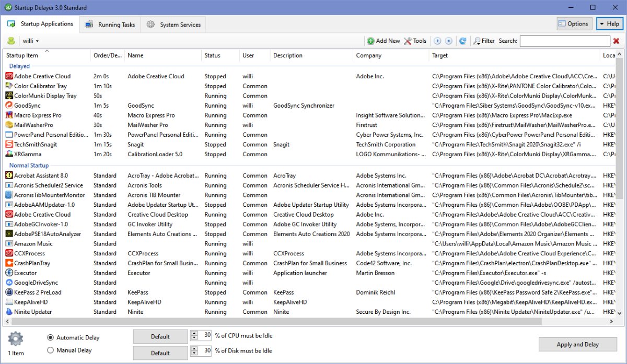
Task: Sort by the Company column header
Action: (x=391, y=55)
